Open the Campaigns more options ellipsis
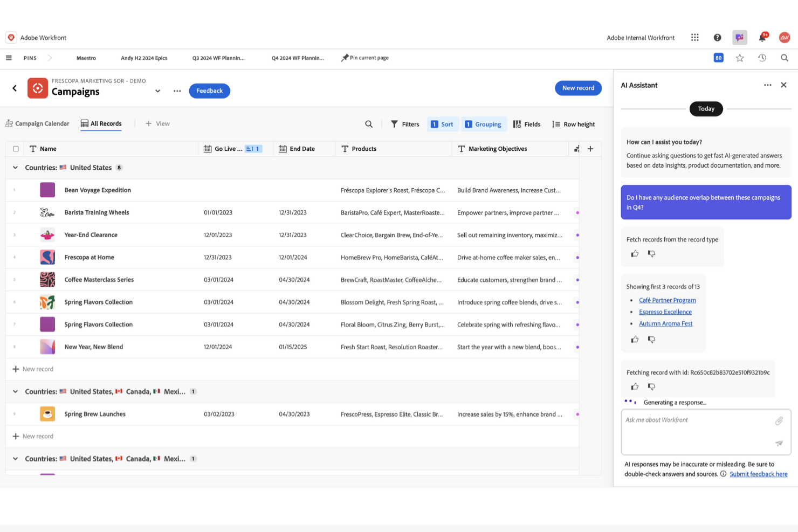Image resolution: width=798 pixels, height=532 pixels. coord(177,91)
